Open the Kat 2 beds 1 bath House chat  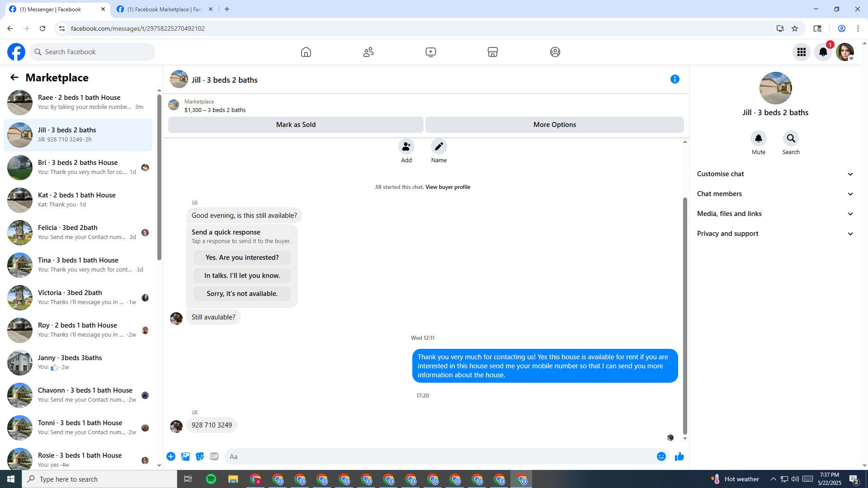click(x=78, y=200)
